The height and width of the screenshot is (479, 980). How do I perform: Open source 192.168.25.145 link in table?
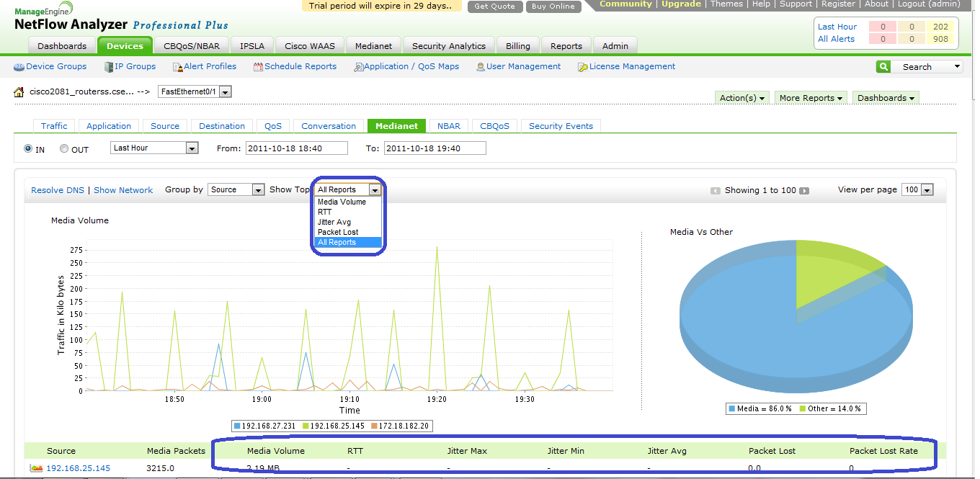(x=79, y=468)
